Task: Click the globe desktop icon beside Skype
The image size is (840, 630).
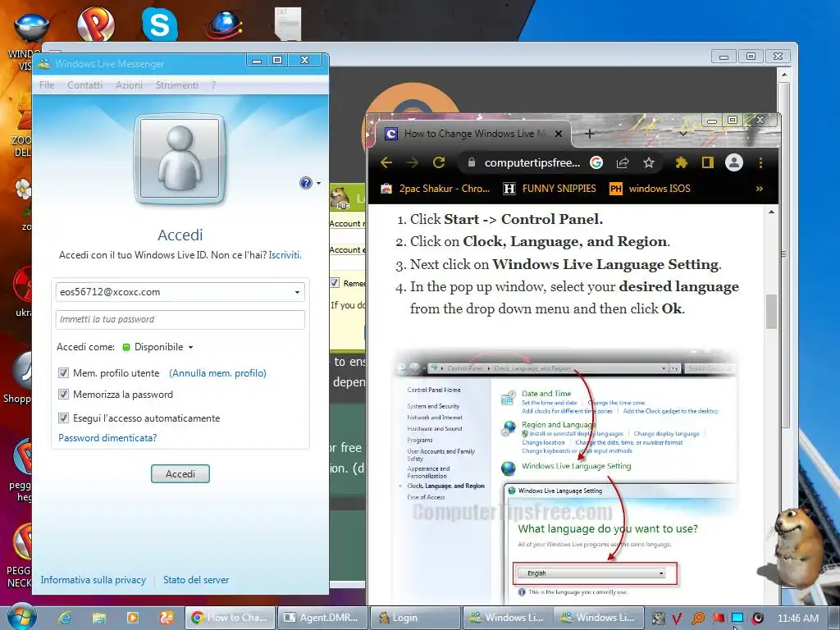Action: click(224, 24)
